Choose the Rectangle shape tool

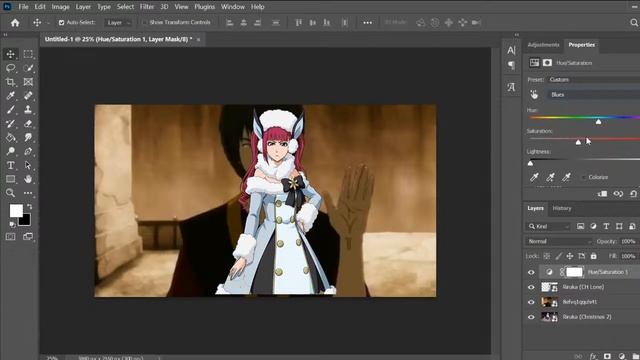click(x=11, y=179)
